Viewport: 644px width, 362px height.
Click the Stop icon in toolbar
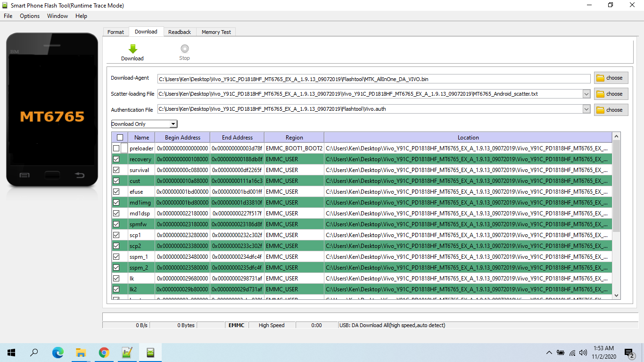click(184, 49)
